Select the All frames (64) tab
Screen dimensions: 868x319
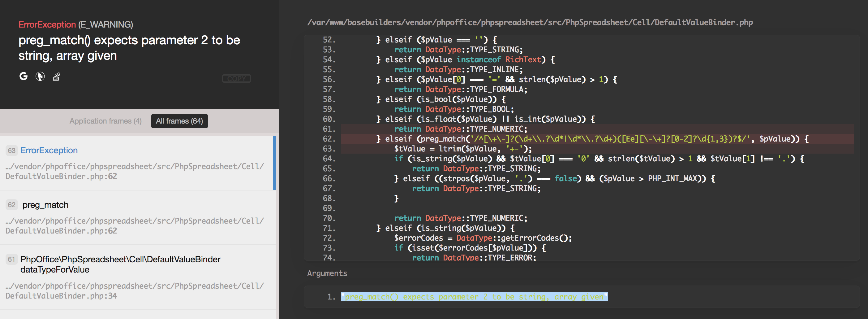[179, 121]
